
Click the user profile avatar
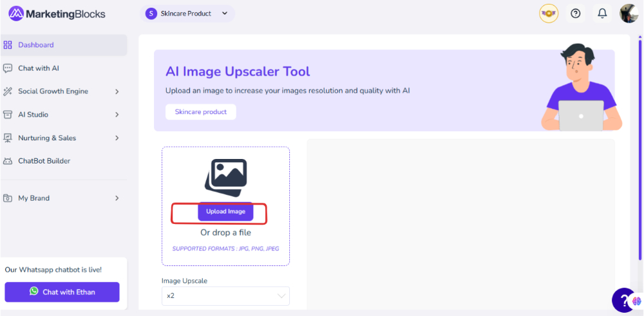pos(629,14)
